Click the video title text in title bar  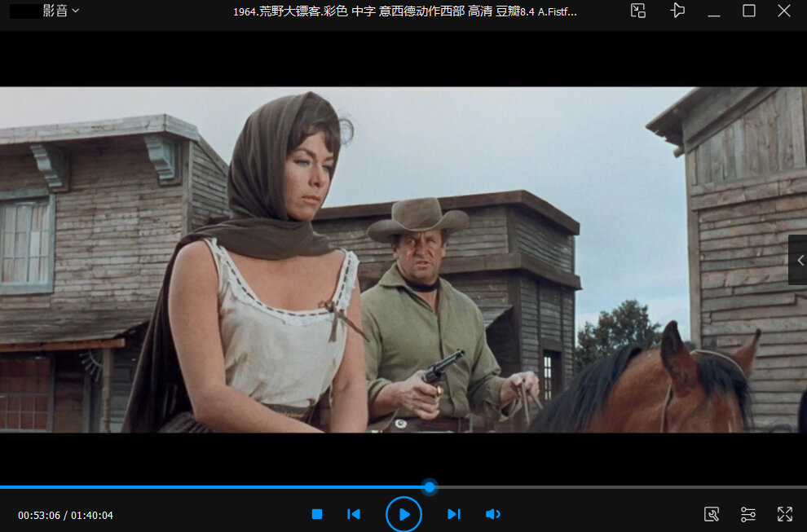coord(405,11)
